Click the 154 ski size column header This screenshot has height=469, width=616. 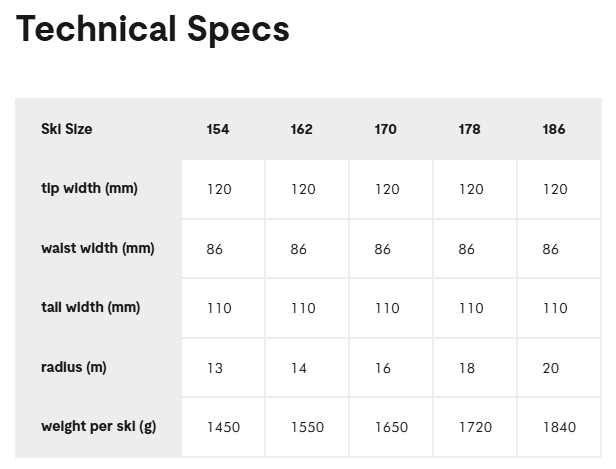[x=218, y=129]
